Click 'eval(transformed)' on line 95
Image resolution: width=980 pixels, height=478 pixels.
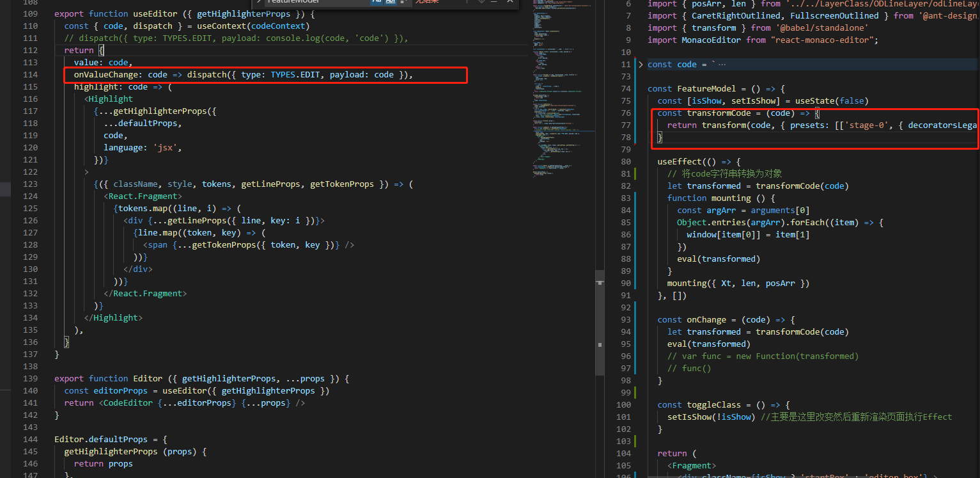click(x=710, y=344)
